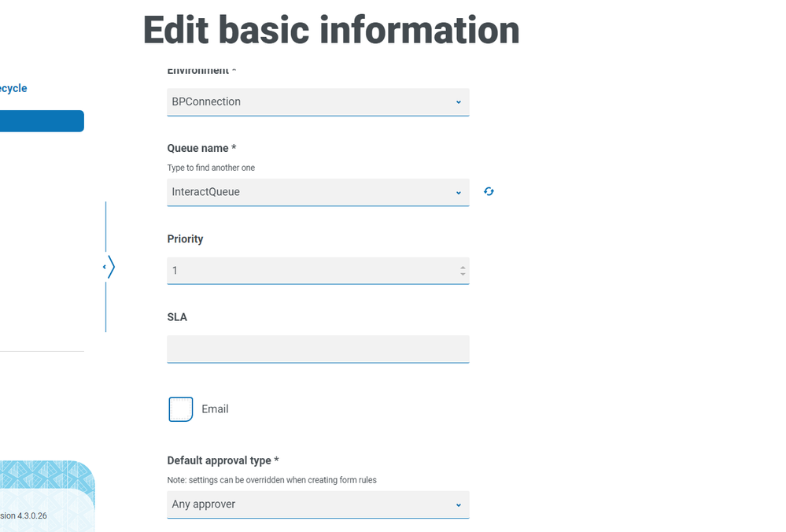The image size is (786, 532).
Task: Select the highlighted blue sidebar menu item
Action: pos(41,121)
